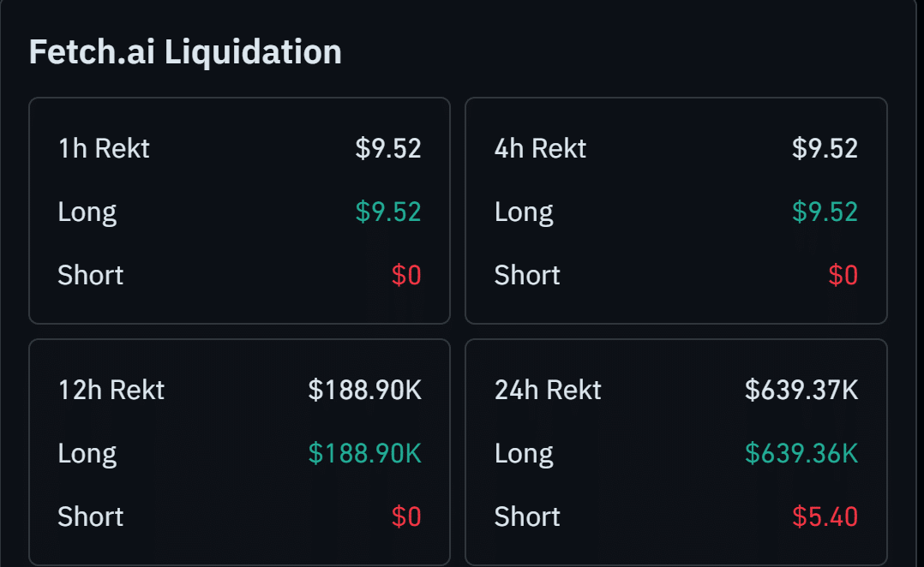Select the 12h Rekt label
Image resolution: width=924 pixels, height=567 pixels.
(x=111, y=391)
